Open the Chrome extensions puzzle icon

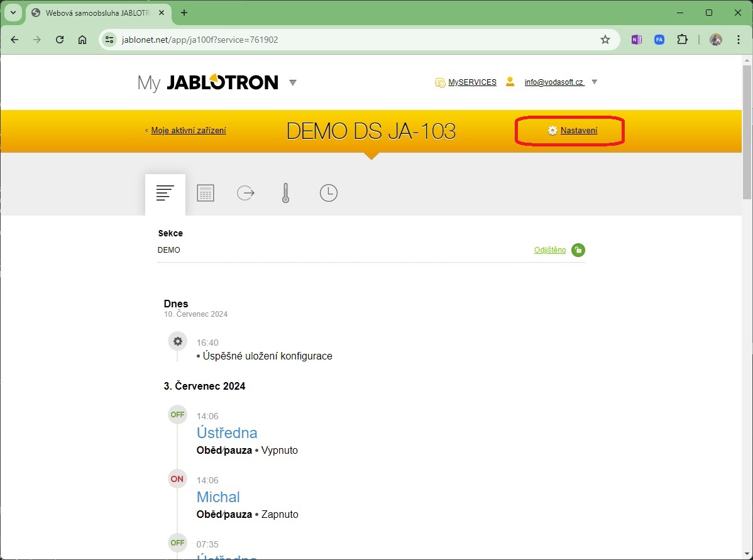tap(682, 40)
